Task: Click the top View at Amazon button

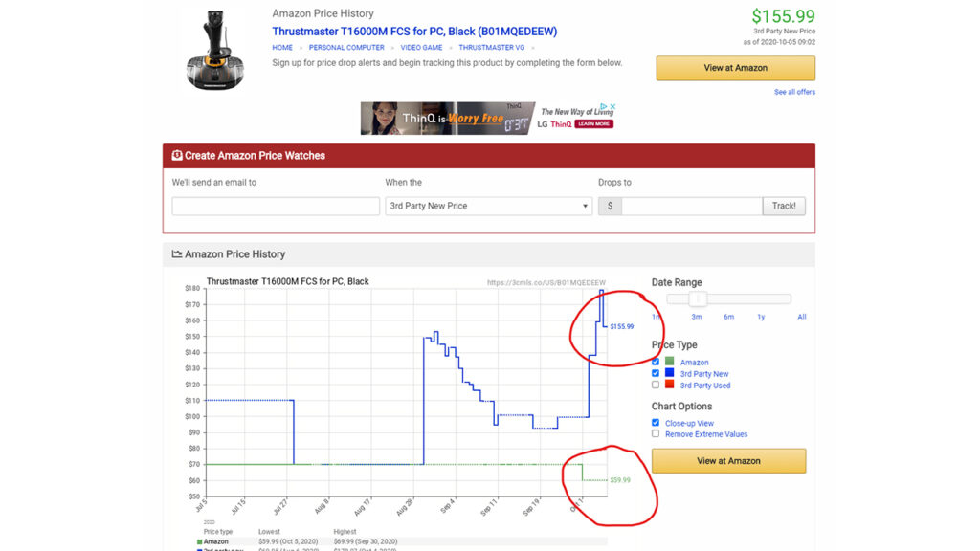Action: click(735, 68)
